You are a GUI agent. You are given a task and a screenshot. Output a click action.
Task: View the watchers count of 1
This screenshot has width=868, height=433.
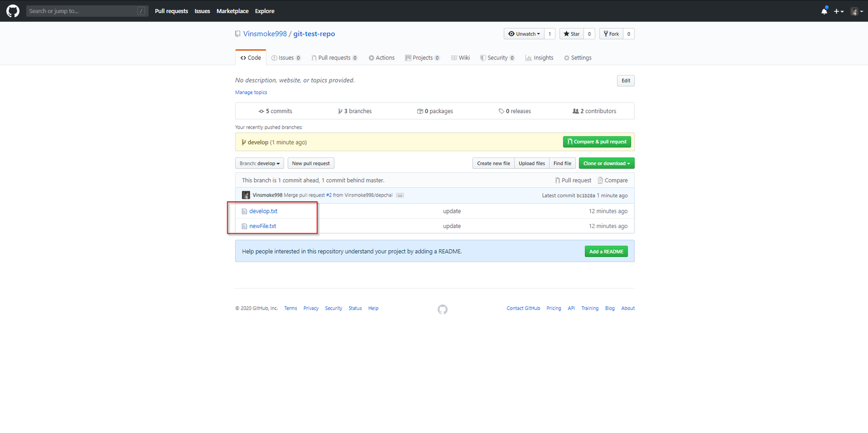click(550, 34)
